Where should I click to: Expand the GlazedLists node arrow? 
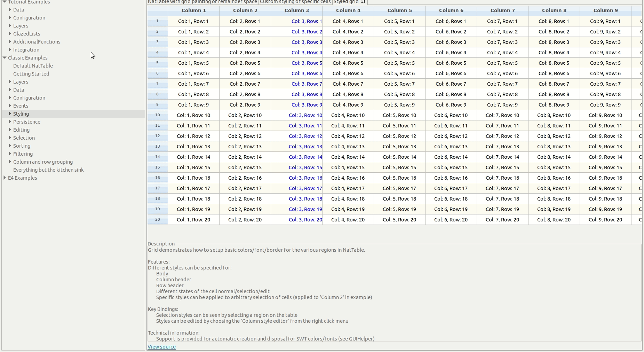(10, 34)
